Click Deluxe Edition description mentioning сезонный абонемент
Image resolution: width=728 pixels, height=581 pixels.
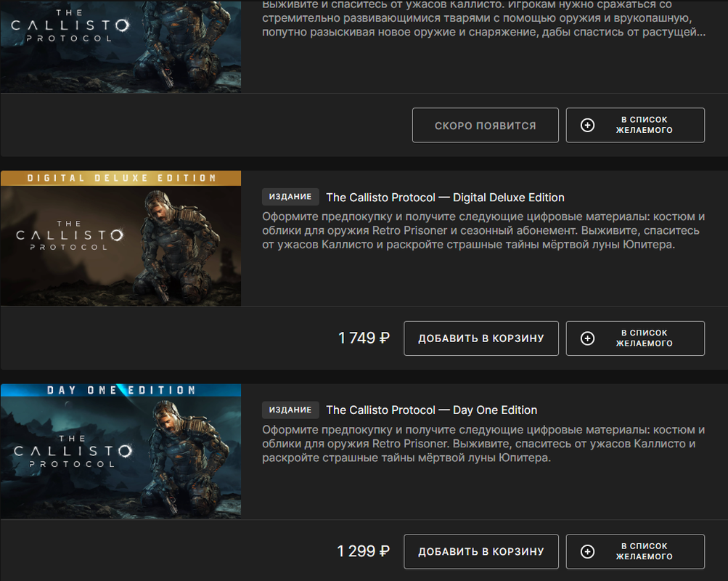point(483,231)
